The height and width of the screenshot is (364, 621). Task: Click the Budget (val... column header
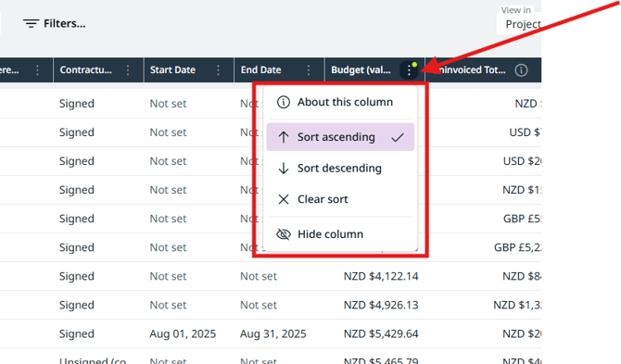point(361,70)
